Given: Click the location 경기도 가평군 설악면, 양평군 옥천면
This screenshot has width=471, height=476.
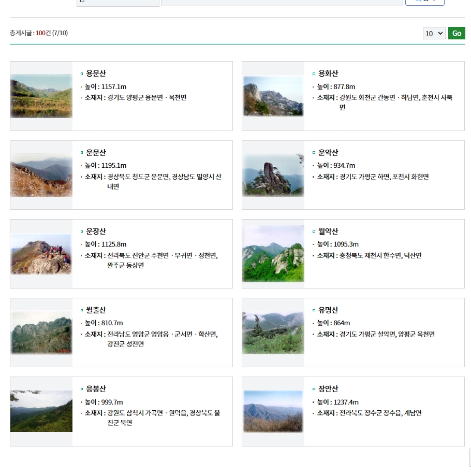Looking at the screenshot, I should [387, 334].
